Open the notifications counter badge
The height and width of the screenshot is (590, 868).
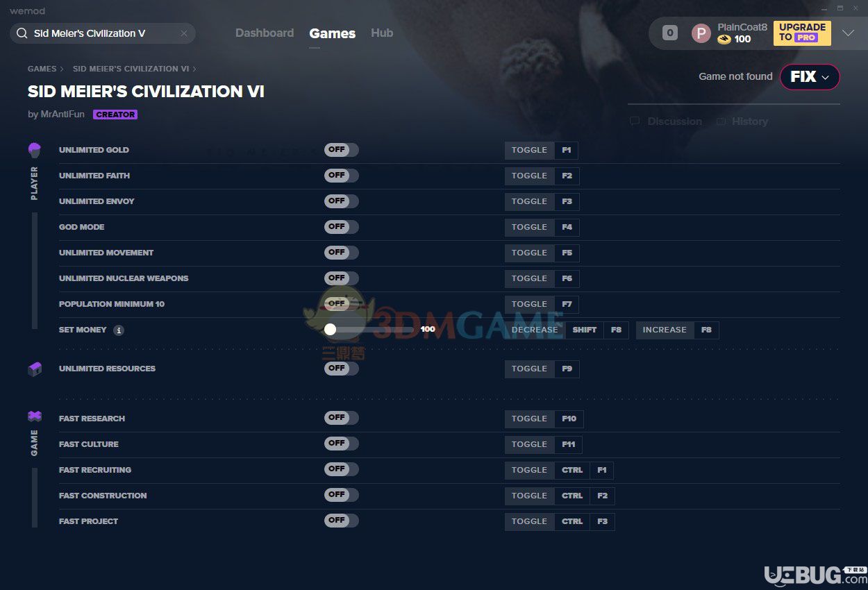tap(670, 33)
